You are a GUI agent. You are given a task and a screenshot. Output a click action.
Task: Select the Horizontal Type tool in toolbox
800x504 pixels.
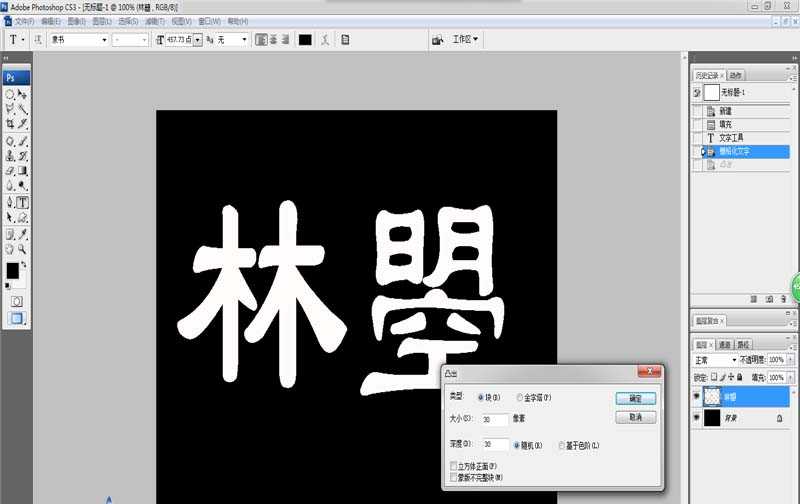coord(22,203)
